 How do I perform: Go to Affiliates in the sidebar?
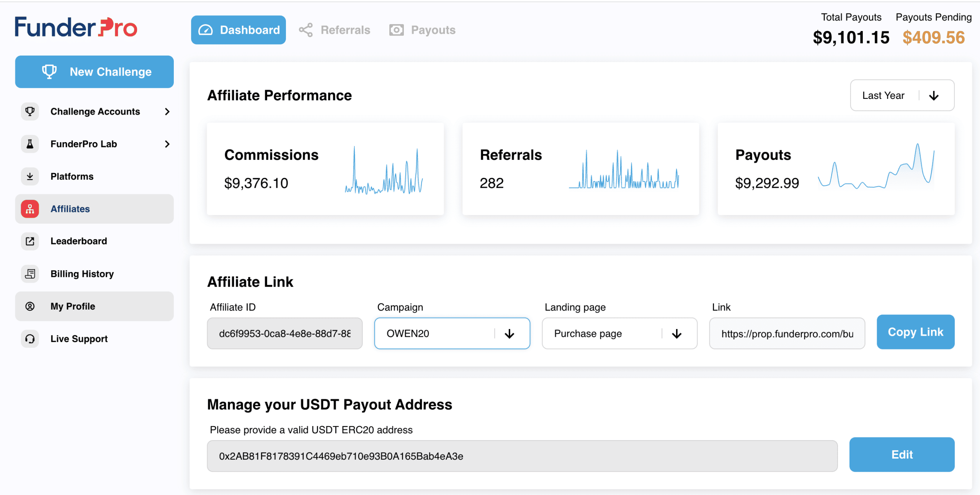[94, 209]
